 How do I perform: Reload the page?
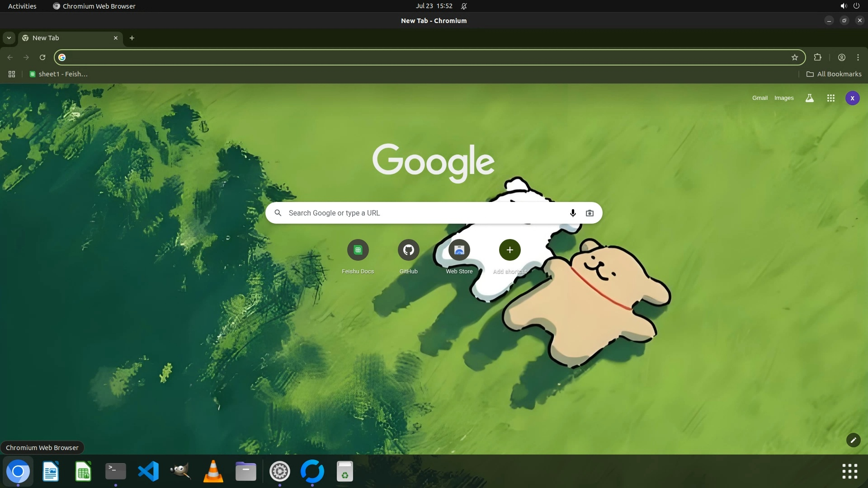pos(42,57)
